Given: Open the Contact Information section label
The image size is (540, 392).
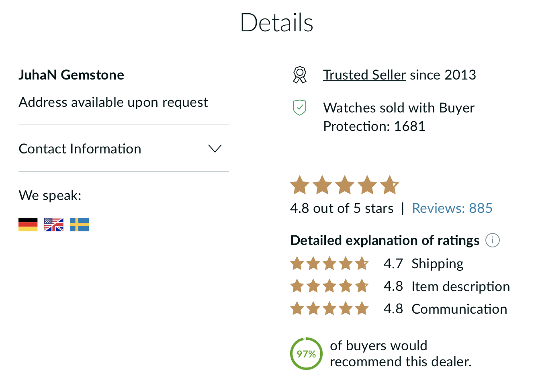Looking at the screenshot, I should (80, 149).
